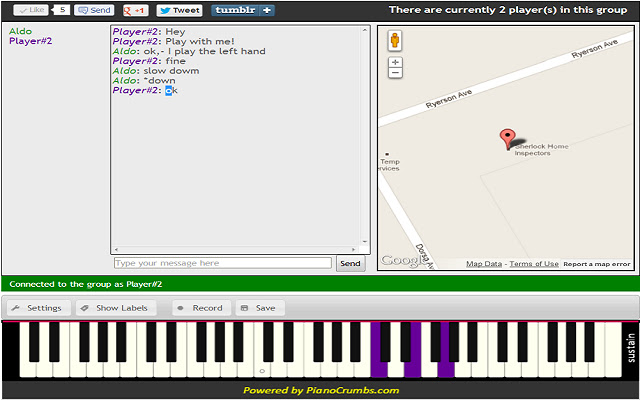Screen dimensions: 640x400
Task: Click the Facebook Like button
Action: (30, 10)
